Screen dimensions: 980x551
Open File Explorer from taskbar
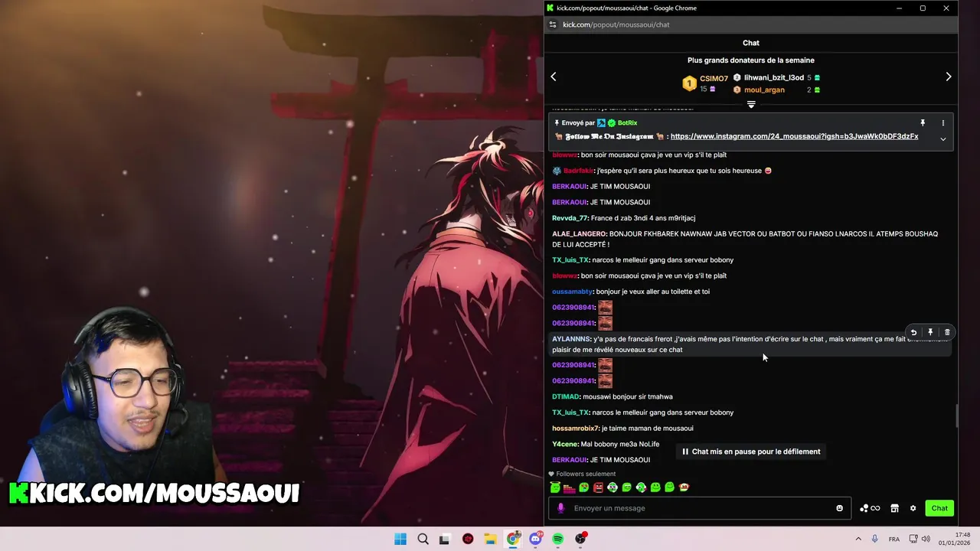click(x=490, y=539)
